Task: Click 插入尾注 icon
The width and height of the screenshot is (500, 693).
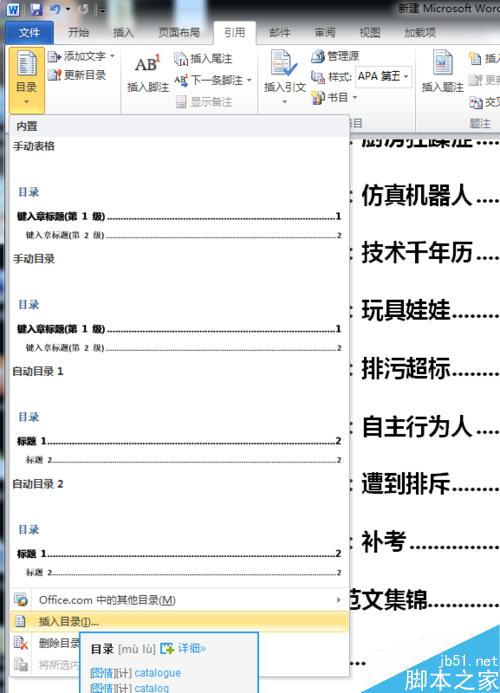Action: click(181, 58)
